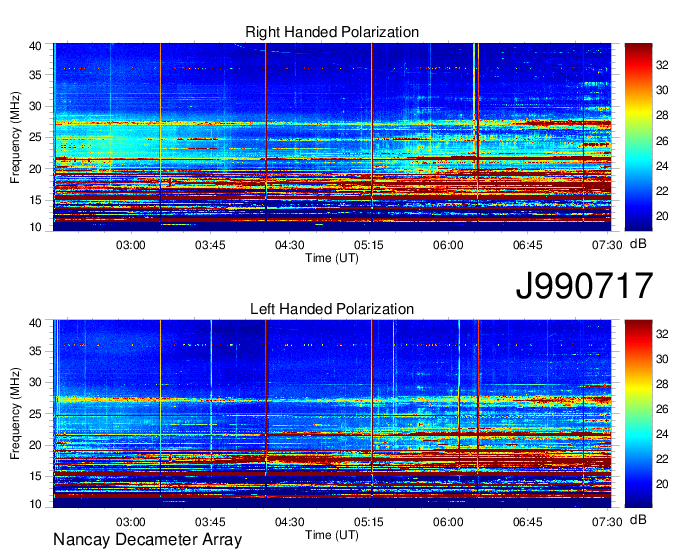Click the 07:30 tick on the upper plot
This screenshot has height=552, width=680.
(x=607, y=245)
